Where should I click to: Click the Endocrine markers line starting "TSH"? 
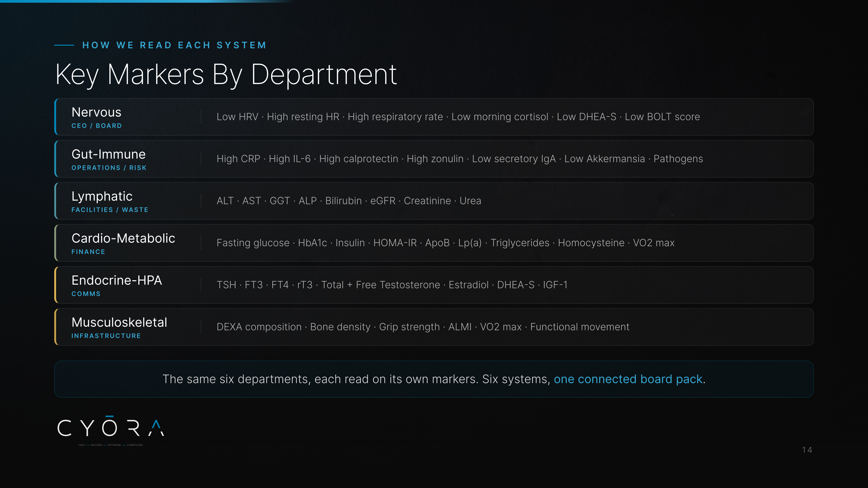392,285
